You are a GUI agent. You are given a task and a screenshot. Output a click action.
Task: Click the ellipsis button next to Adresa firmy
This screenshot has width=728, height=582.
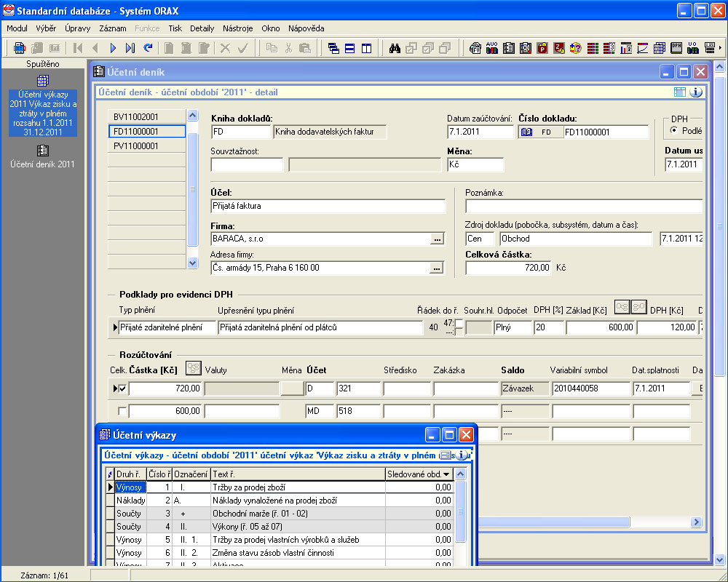437,268
